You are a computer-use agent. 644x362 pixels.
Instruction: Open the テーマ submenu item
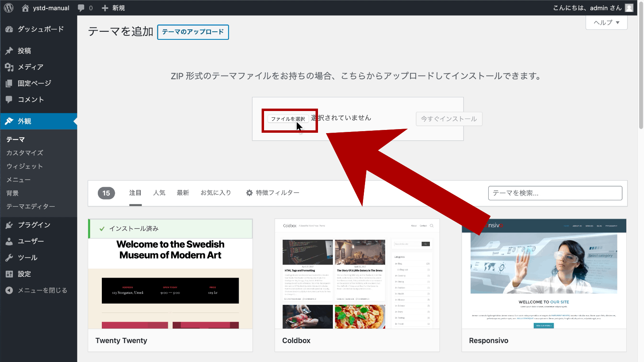[16, 139]
